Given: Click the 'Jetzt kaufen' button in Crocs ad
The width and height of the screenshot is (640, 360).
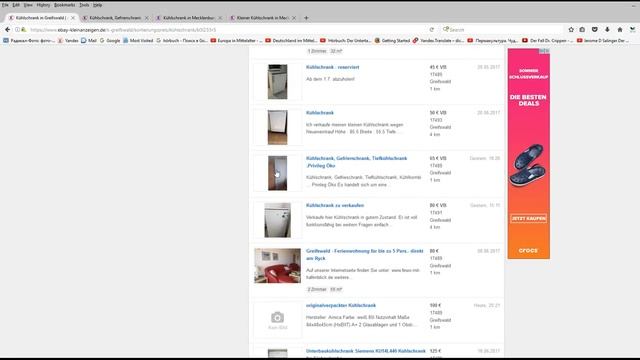Looking at the screenshot, I should coord(529,219).
